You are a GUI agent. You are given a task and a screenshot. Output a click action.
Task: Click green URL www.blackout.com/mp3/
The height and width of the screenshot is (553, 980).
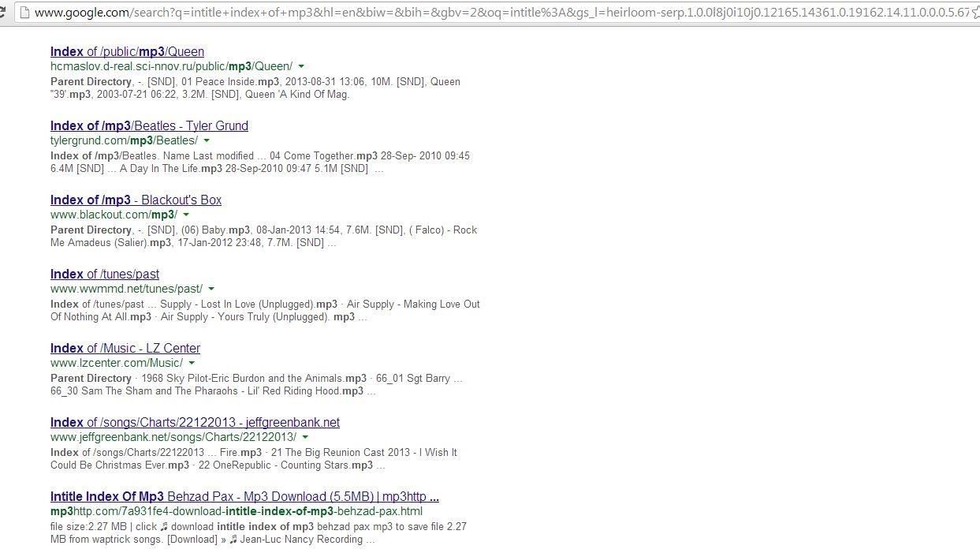tap(114, 215)
